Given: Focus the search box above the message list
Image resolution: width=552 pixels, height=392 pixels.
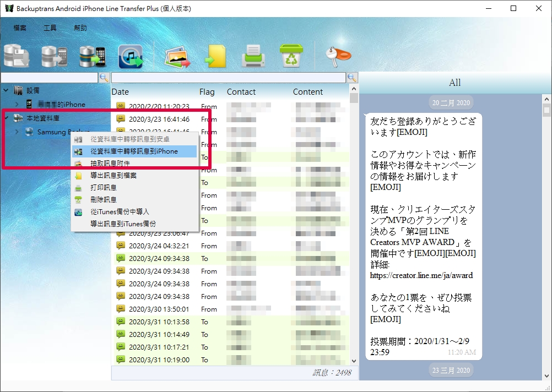Looking at the screenshot, I should [229, 78].
